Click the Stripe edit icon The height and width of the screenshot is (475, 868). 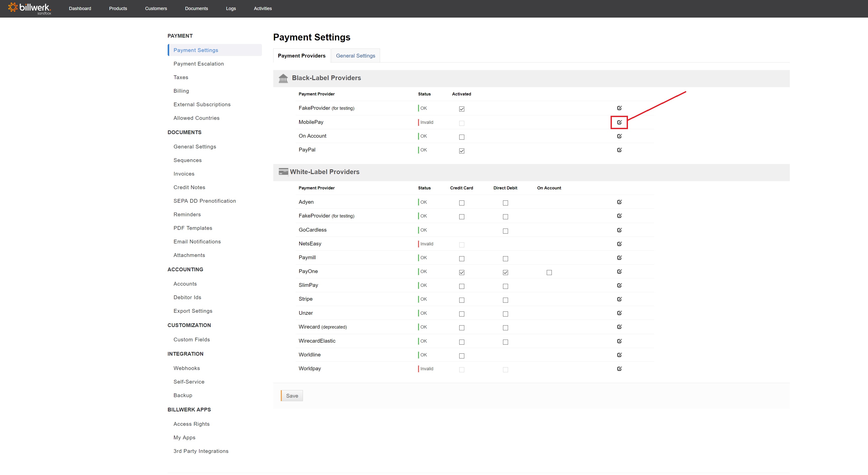coord(619,299)
